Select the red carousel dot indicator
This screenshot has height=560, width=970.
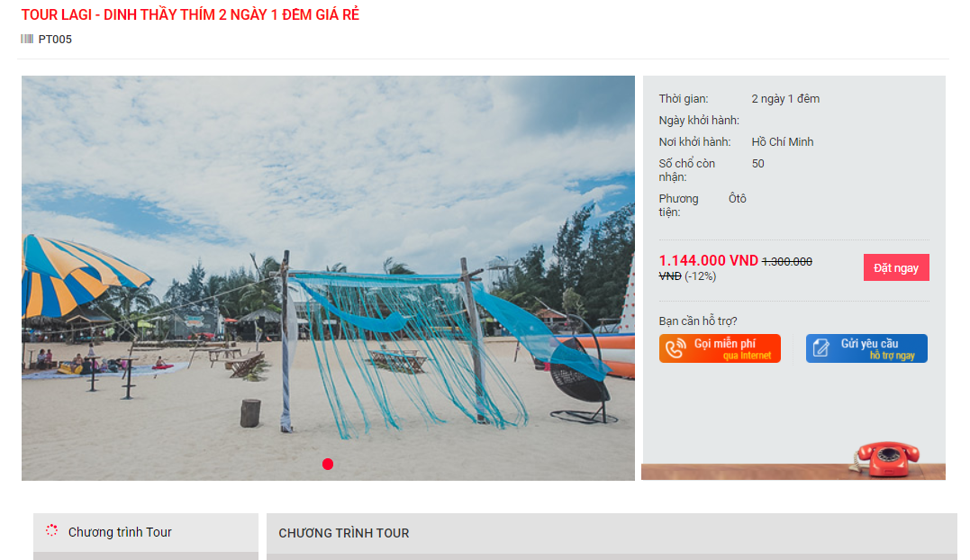[328, 465]
